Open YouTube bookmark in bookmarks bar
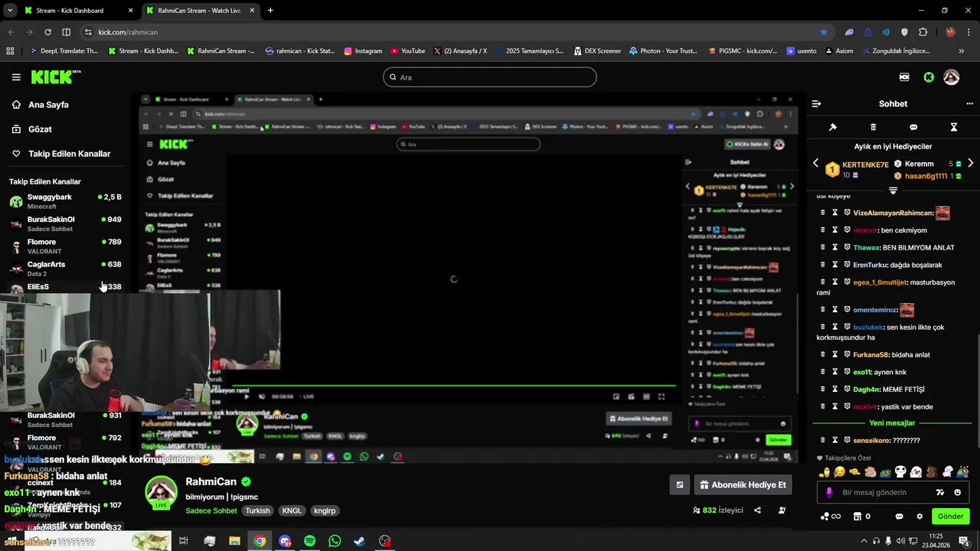 tap(407, 51)
